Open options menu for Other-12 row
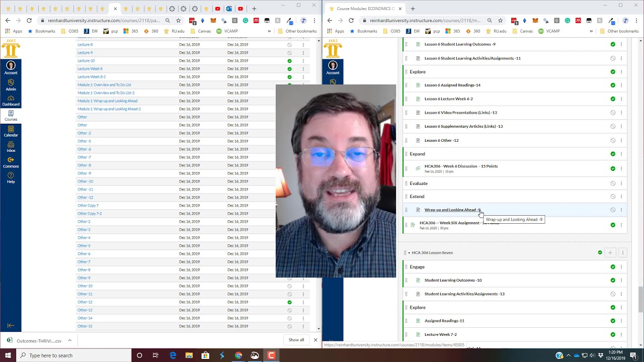644x362 pixels. (x=303, y=302)
